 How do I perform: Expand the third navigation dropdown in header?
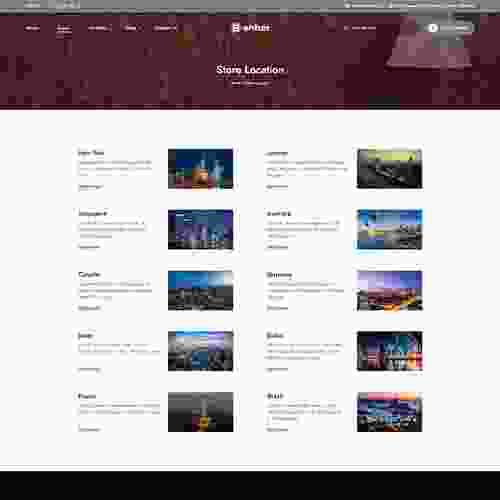click(99, 28)
